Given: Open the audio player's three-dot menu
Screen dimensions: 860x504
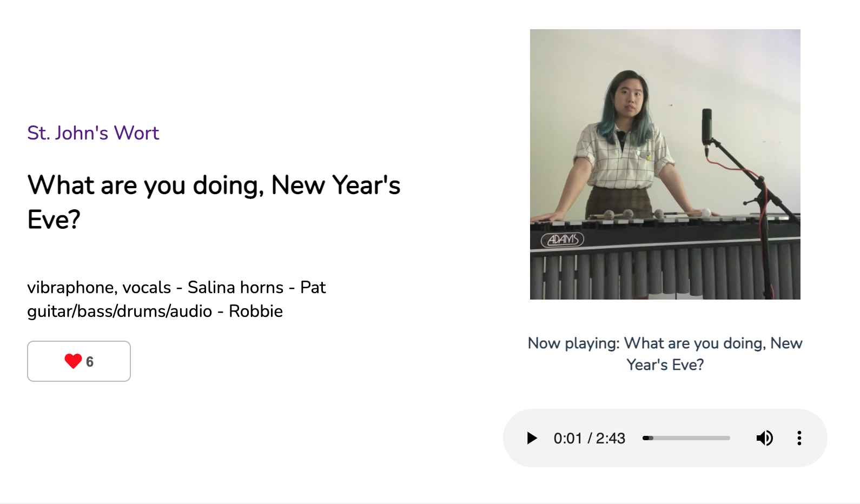Looking at the screenshot, I should (x=799, y=438).
